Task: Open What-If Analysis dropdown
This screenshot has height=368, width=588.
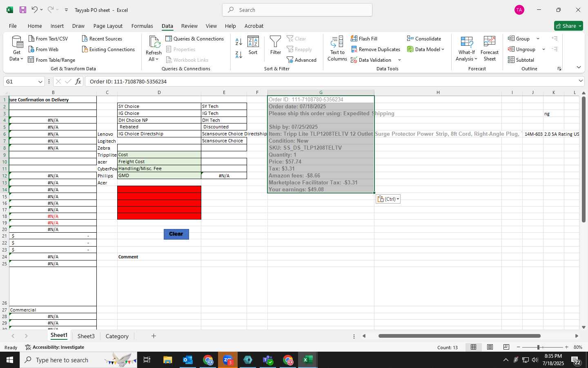Action: (467, 48)
